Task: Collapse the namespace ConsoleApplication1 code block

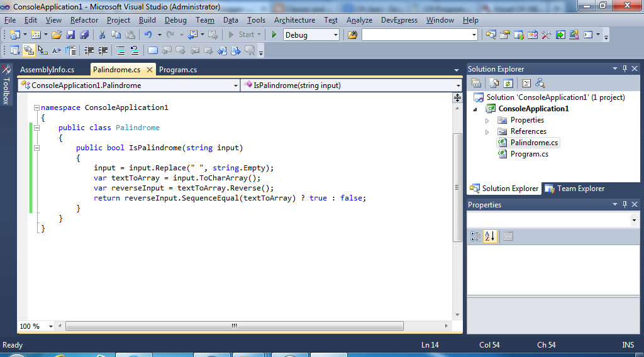Action: point(36,107)
